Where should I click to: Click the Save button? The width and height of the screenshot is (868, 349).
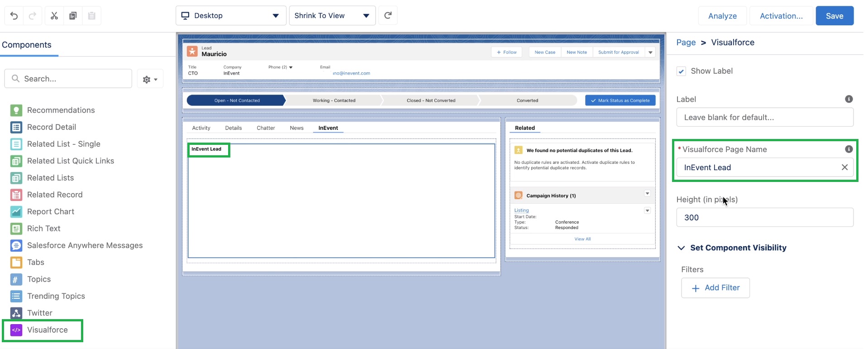point(835,16)
